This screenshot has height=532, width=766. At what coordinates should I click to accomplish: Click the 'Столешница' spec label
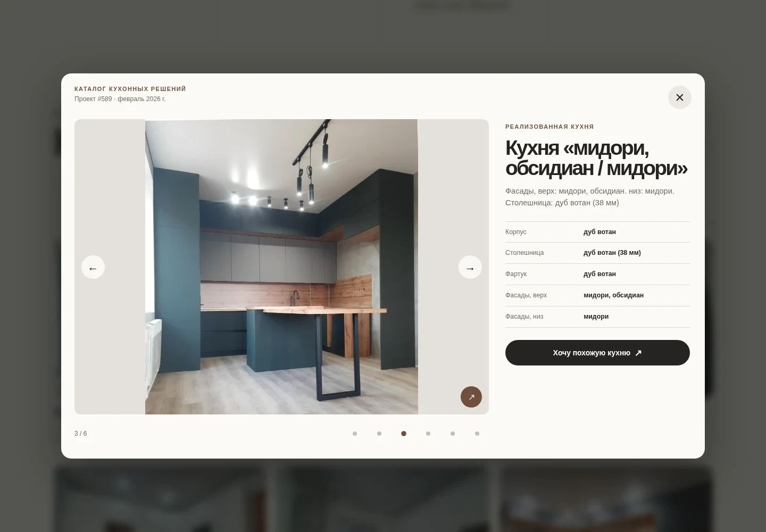click(524, 253)
